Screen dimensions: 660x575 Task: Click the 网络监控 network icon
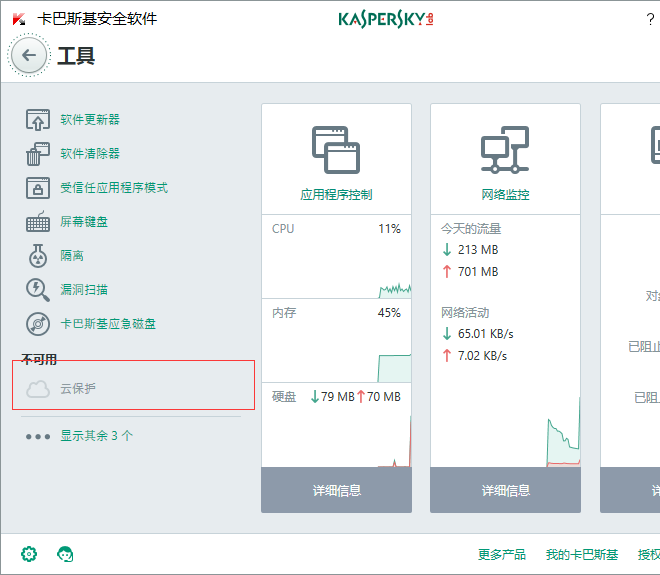click(x=505, y=150)
